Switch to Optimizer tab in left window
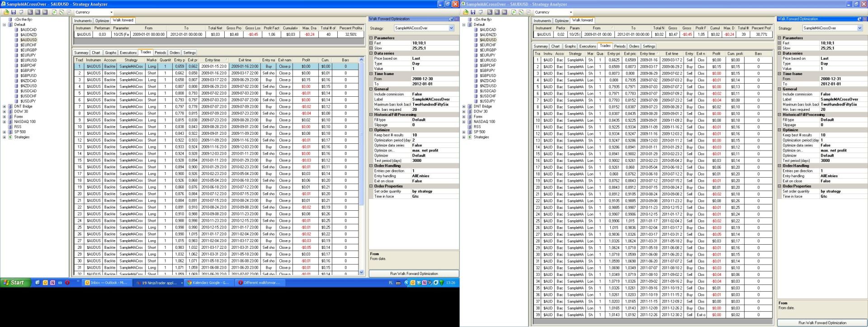This screenshot has width=868, height=327. coord(102,21)
